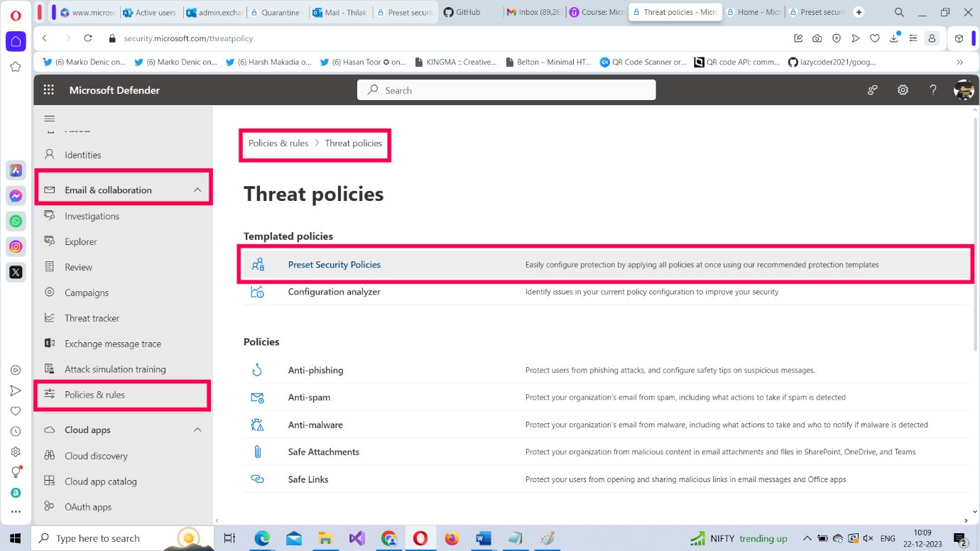Click the Anti-phishing hook icon

[x=257, y=370]
